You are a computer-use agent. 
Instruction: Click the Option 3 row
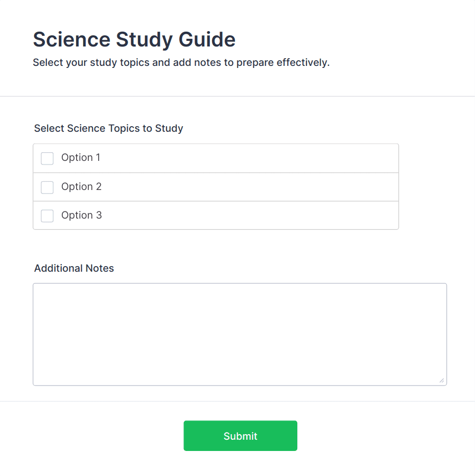click(x=216, y=216)
